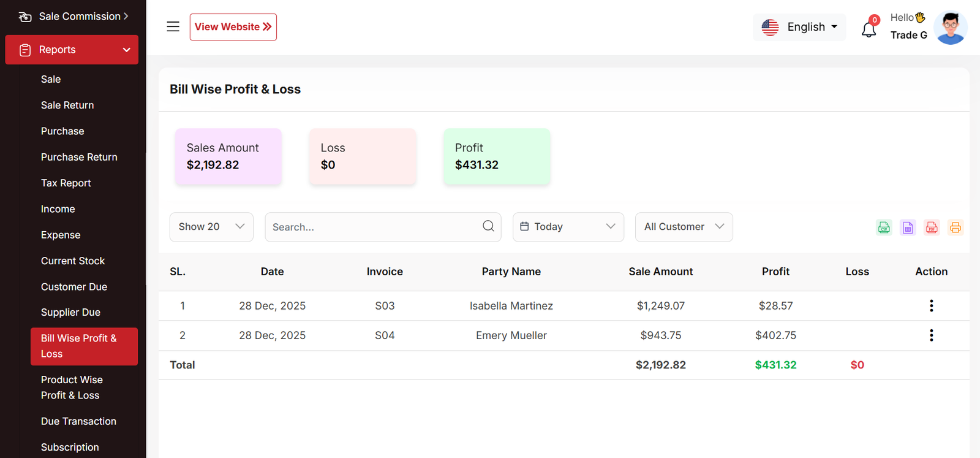Select Tax Report in the sidebar

pyautogui.click(x=66, y=183)
